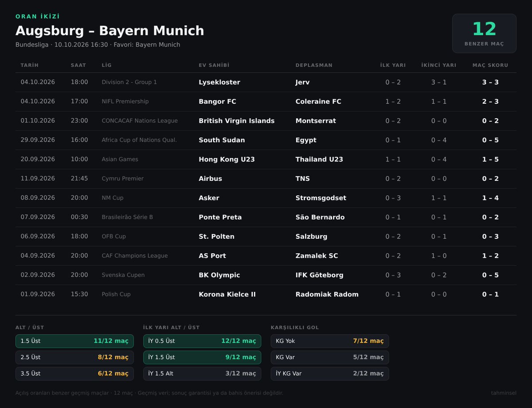This screenshot has height=408, width=532.
Task: Click away team São Bernardo
Action: [320, 217]
